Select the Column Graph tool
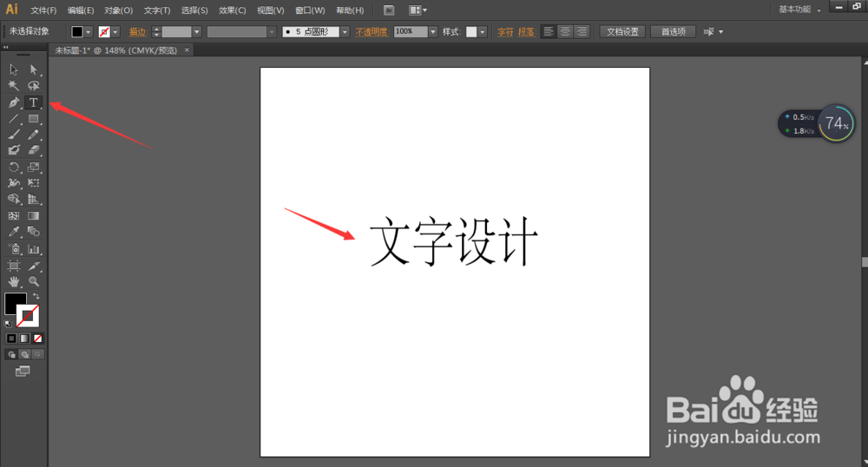Viewport: 868px width, 467px height. tap(34, 249)
